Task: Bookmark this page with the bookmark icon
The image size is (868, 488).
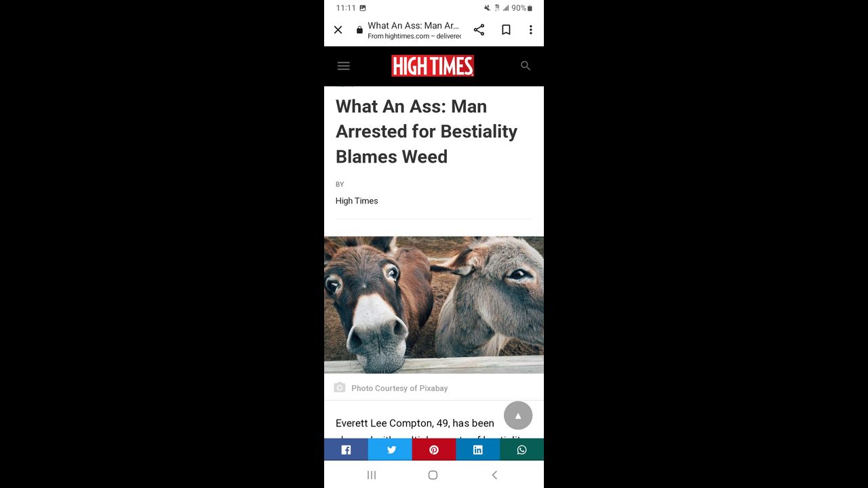Action: [x=506, y=30]
